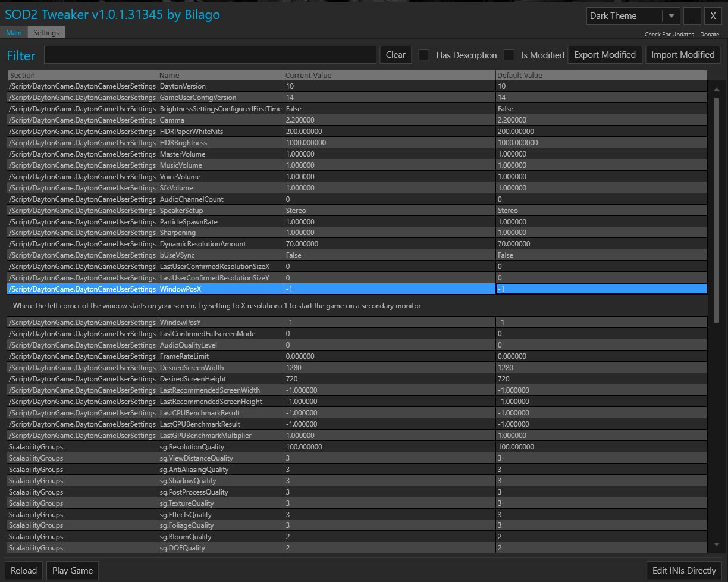The height and width of the screenshot is (582, 728).
Task: Switch to the Main tab
Action: [x=14, y=33]
